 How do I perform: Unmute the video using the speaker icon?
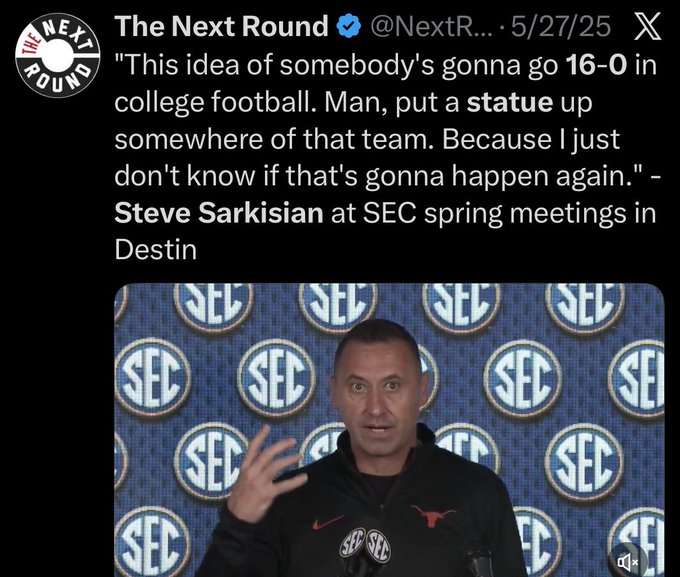click(x=628, y=562)
